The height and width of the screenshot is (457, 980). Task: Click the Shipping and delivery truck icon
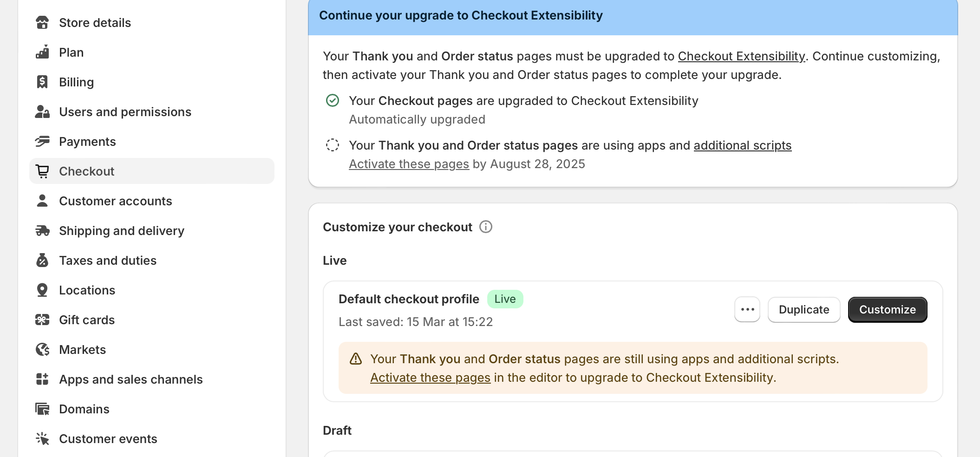coord(43,230)
